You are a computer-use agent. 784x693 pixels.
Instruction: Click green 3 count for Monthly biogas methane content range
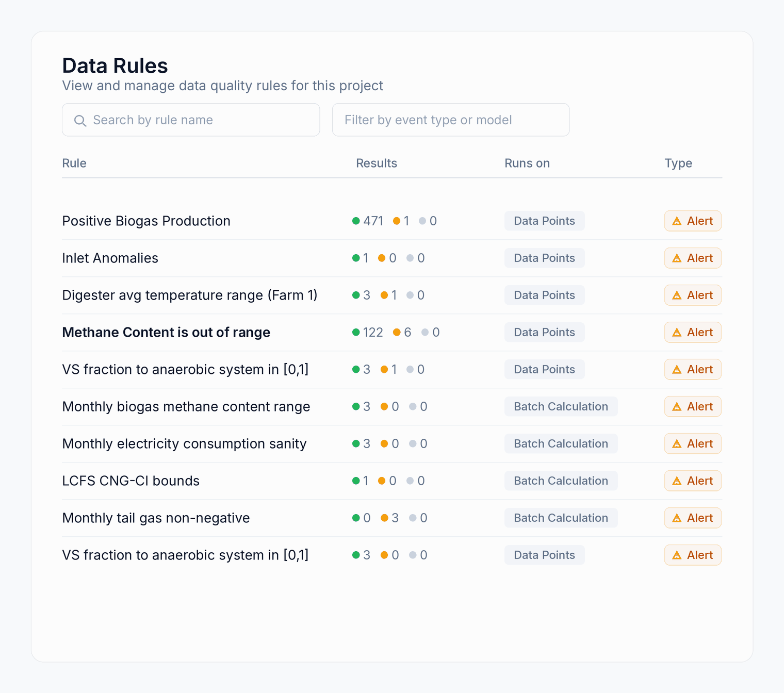coord(362,406)
